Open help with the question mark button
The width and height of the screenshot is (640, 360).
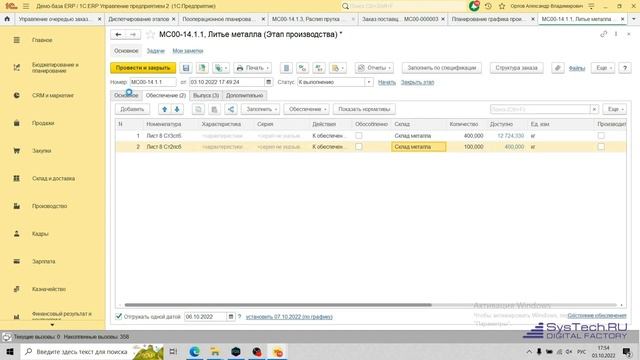624,68
